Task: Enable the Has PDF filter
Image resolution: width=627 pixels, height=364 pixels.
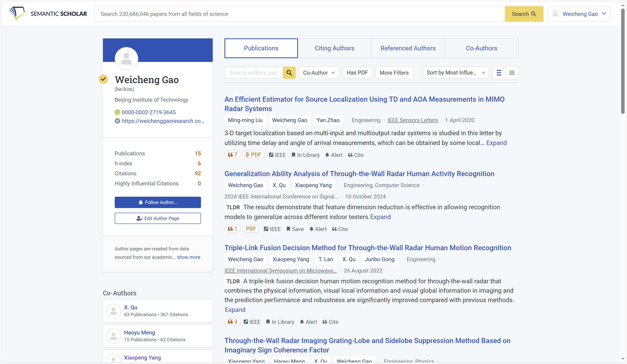Action: [x=357, y=73]
